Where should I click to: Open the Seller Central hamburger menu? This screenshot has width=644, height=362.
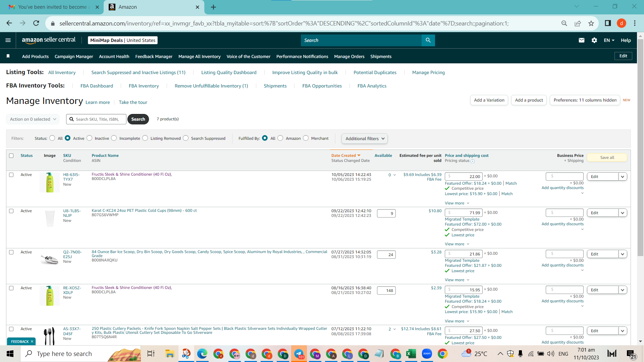pos(8,40)
